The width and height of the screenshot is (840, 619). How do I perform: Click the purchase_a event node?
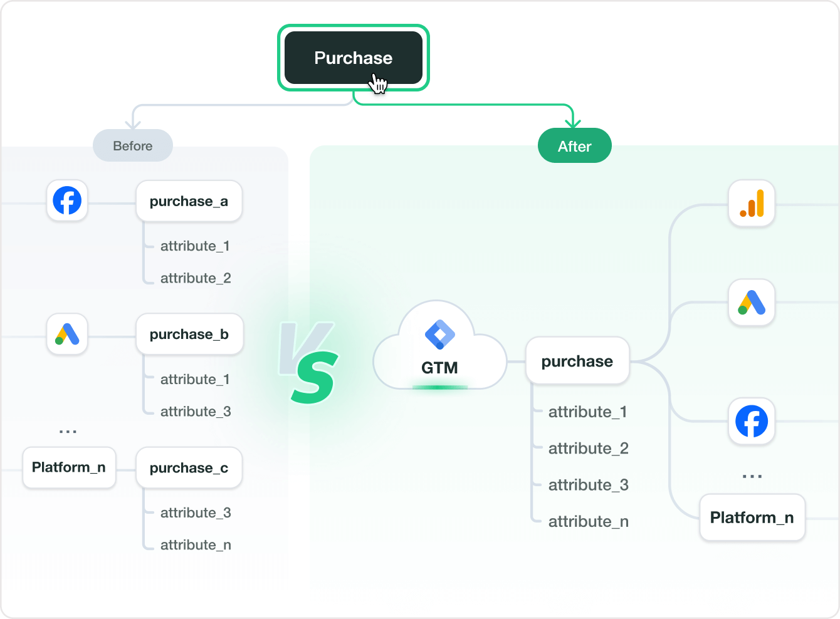click(189, 201)
